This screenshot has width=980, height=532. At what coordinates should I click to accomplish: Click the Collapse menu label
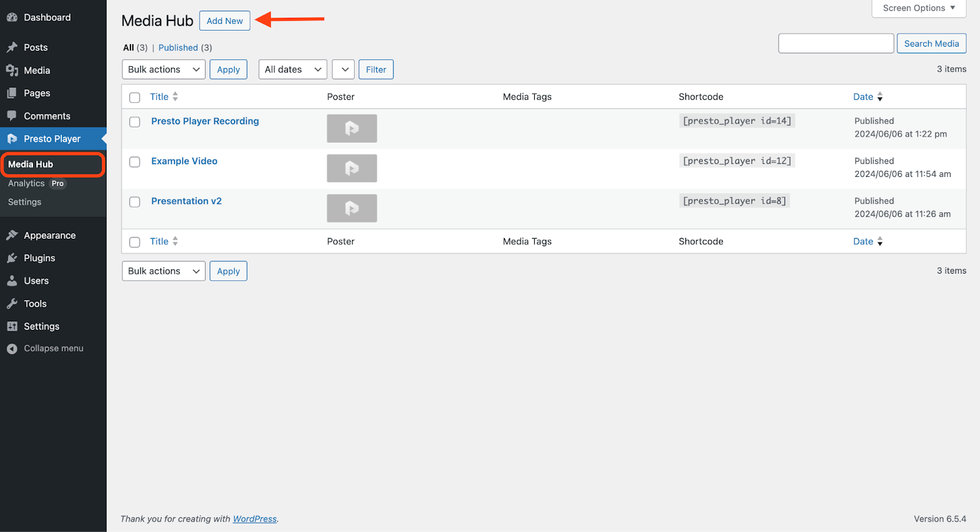(x=53, y=348)
